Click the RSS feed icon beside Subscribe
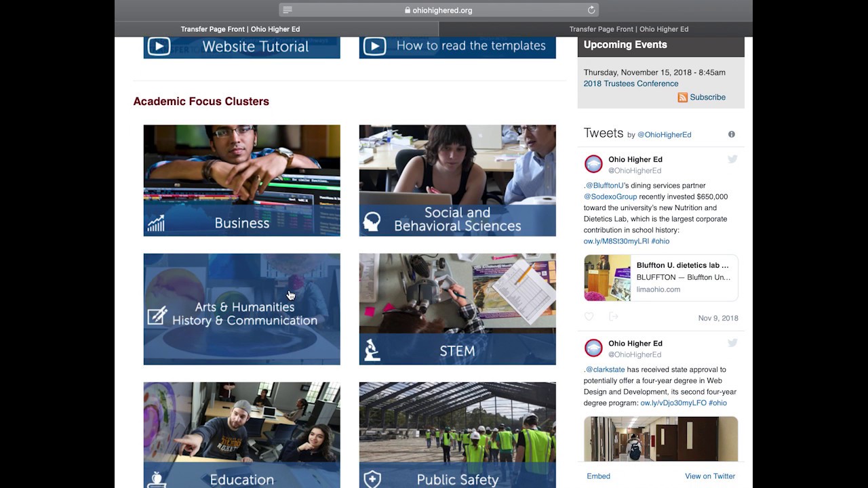868x488 pixels. [x=683, y=98]
